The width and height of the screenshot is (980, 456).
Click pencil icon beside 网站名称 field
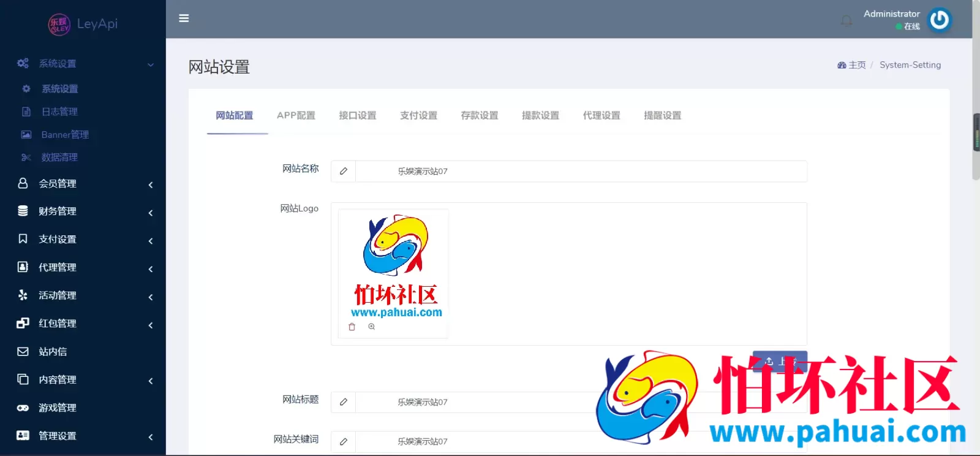coord(343,171)
